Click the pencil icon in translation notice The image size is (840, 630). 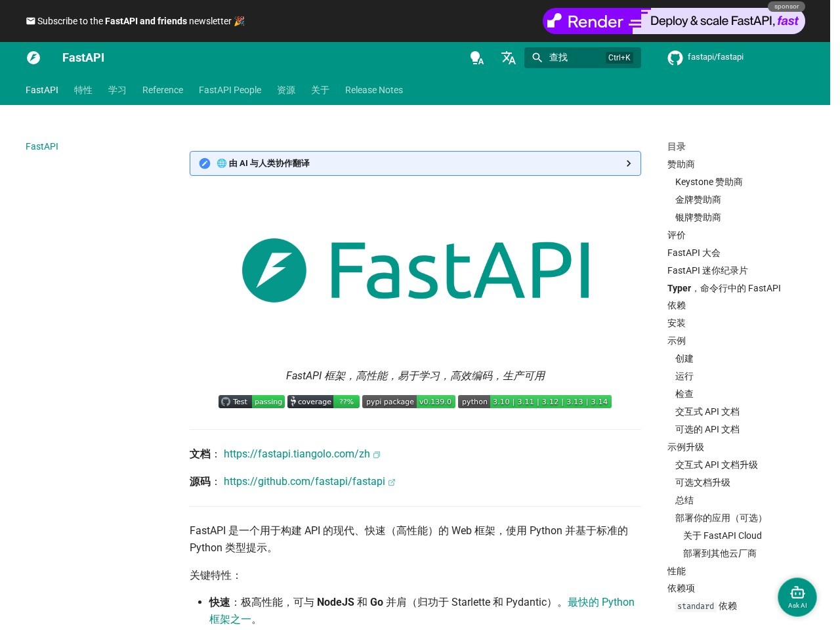click(205, 163)
